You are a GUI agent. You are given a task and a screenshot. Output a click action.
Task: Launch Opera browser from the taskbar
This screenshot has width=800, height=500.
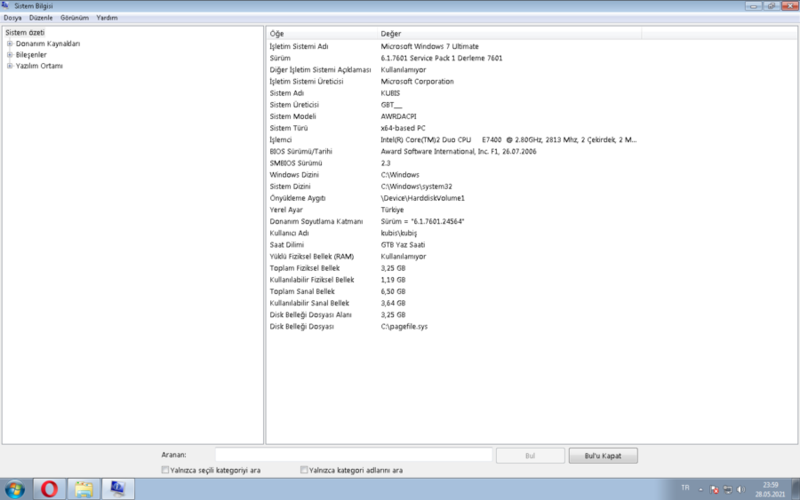click(49, 489)
